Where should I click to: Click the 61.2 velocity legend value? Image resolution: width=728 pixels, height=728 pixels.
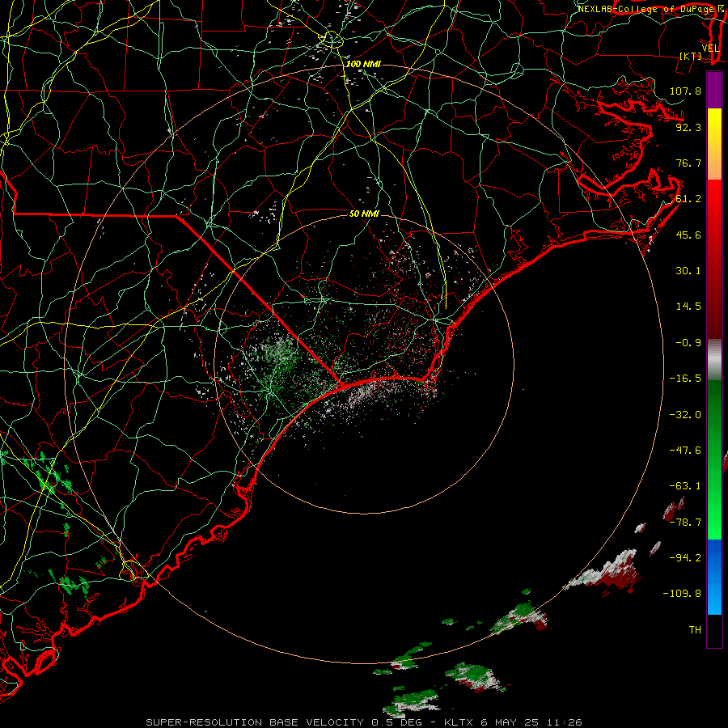[x=688, y=199]
